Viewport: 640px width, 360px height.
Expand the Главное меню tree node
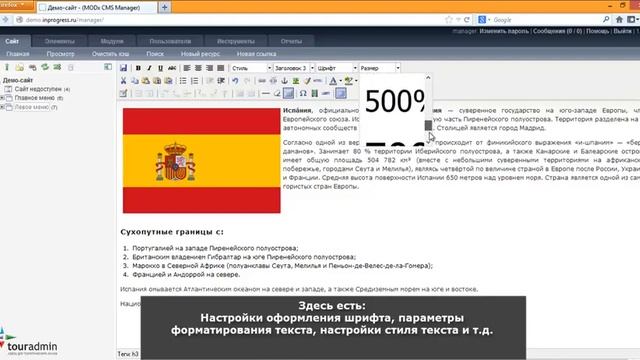2,98
